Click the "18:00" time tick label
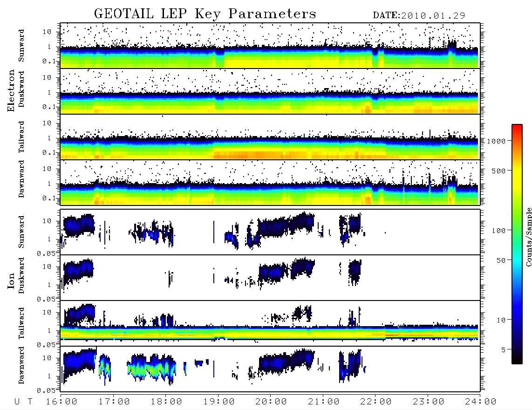The image size is (532, 410). click(166, 402)
